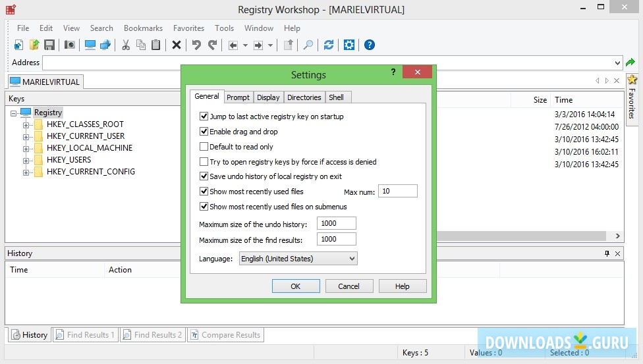Click the Settings gear toolbar icon
Image resolution: width=643 pixels, height=364 pixels.
(x=349, y=45)
